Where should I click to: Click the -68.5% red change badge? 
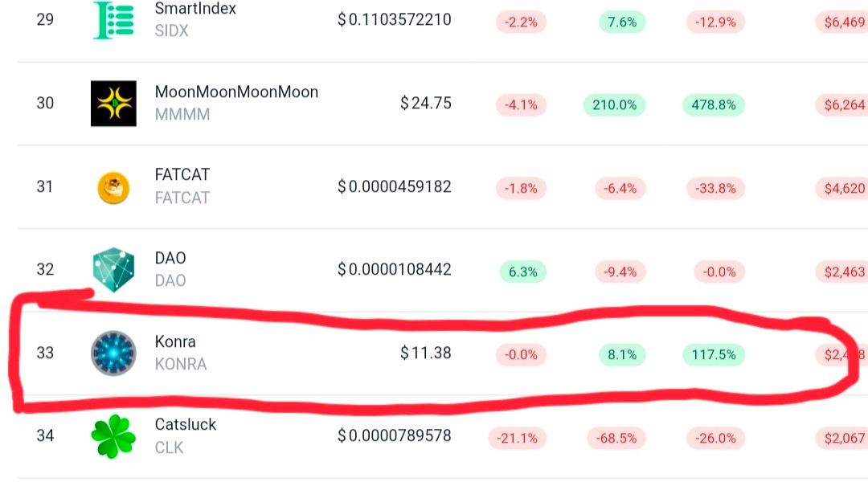click(616, 438)
